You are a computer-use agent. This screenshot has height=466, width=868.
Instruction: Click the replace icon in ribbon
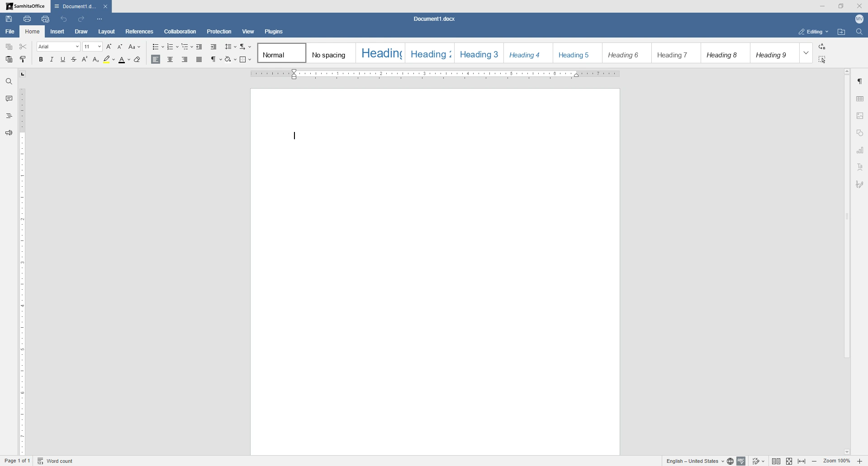[x=822, y=47]
